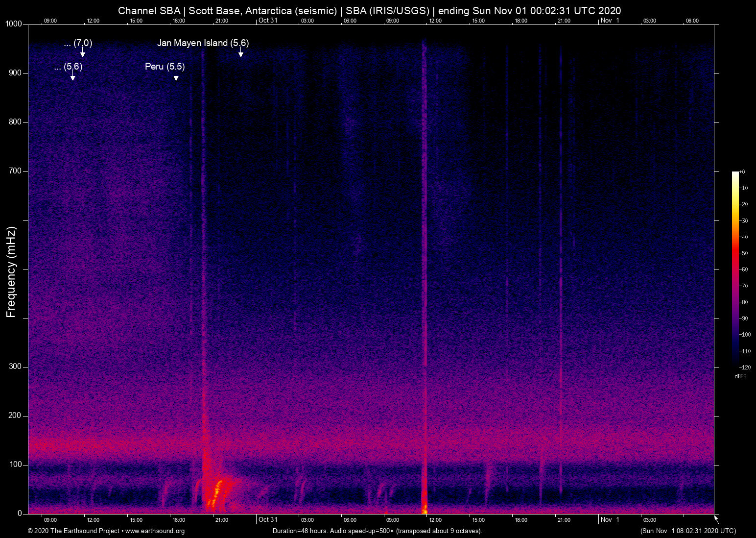Select the Nov 1 date marker on bottom axis

pyautogui.click(x=610, y=520)
